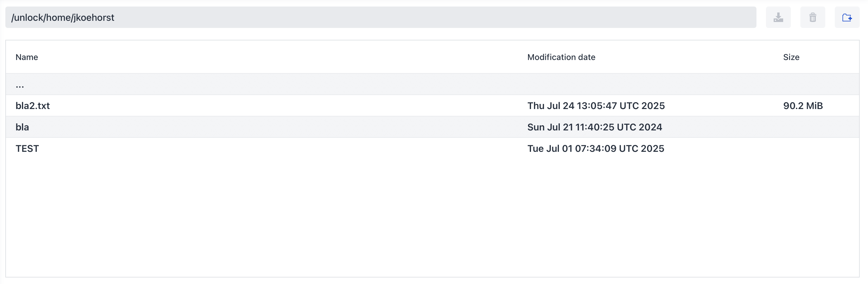Image resolution: width=868 pixels, height=284 pixels.
Task: Select the bla2.txt file
Action: pos(33,105)
